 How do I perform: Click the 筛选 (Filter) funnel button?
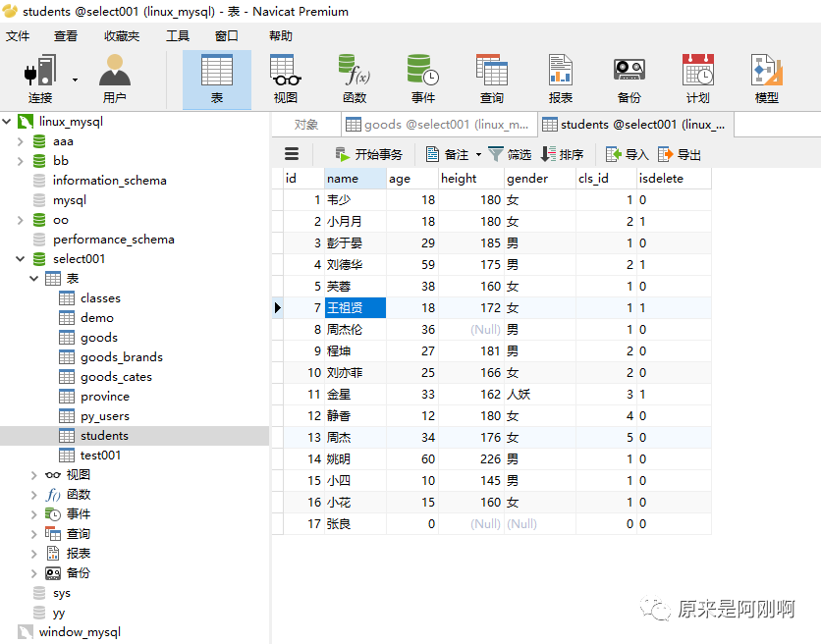pos(510,154)
